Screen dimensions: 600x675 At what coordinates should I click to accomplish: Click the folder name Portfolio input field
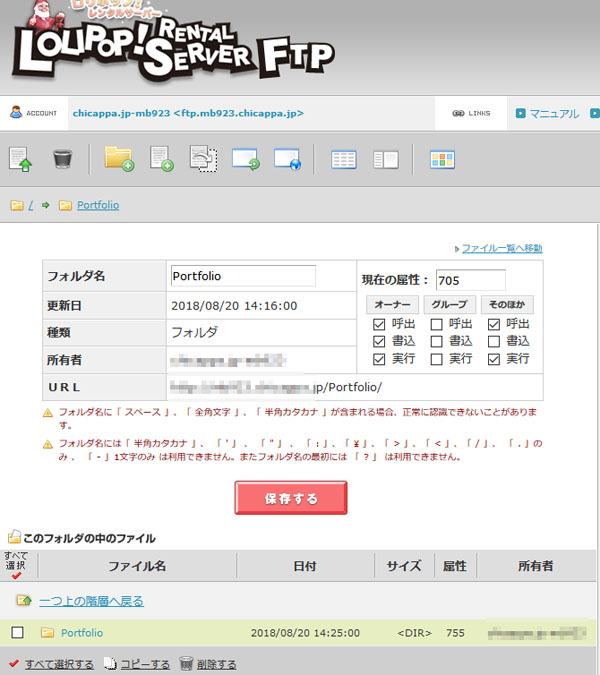(x=243, y=276)
